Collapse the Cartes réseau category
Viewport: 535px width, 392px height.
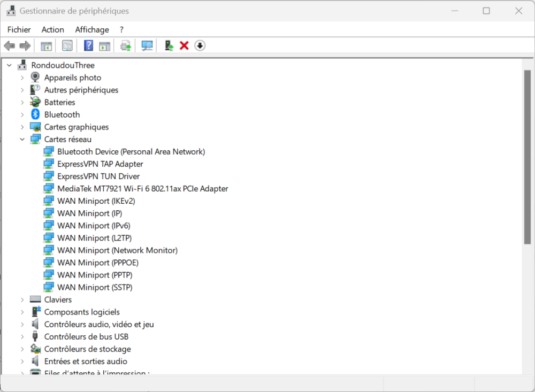[22, 139]
